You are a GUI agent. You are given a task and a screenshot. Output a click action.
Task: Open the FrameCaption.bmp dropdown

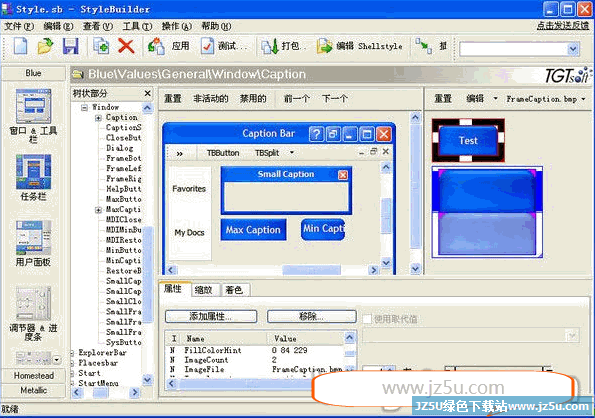coord(583,99)
